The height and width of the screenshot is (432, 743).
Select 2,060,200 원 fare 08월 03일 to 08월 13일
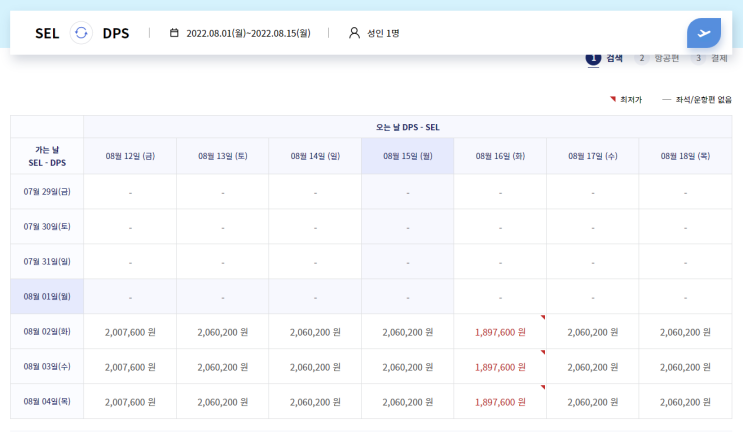pyautogui.click(x=223, y=367)
